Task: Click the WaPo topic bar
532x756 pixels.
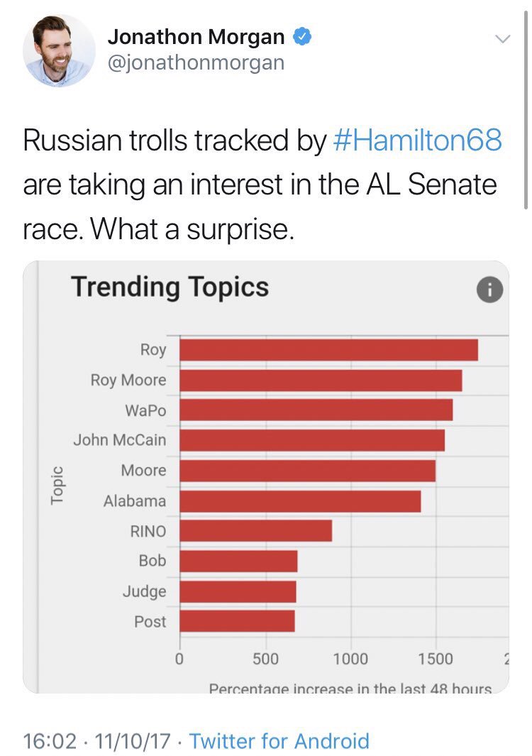Action: tap(316, 410)
